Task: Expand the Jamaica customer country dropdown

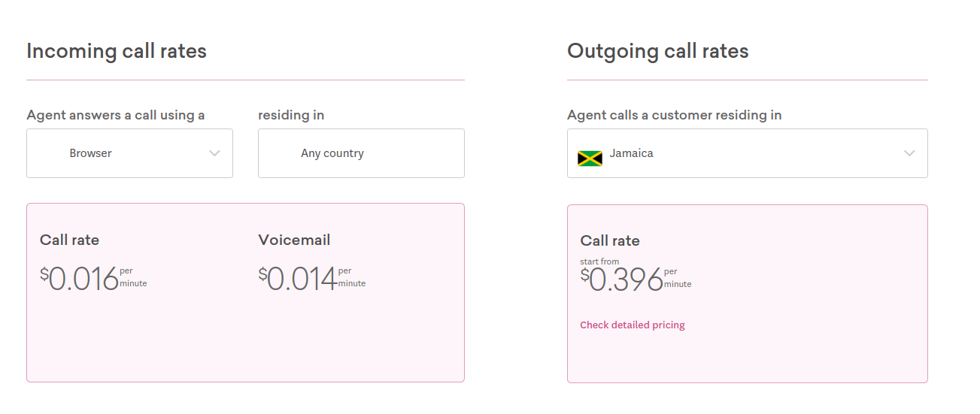Action: [747, 153]
